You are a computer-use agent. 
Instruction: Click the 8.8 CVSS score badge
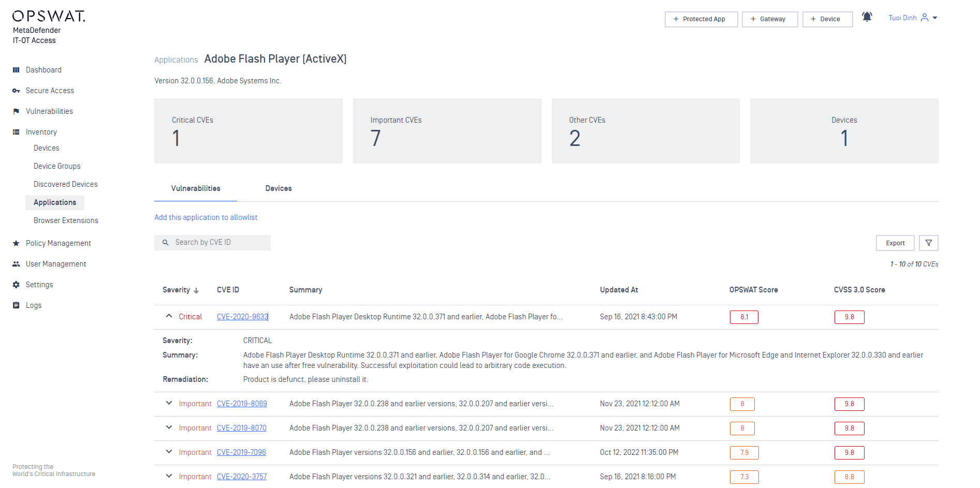849,477
